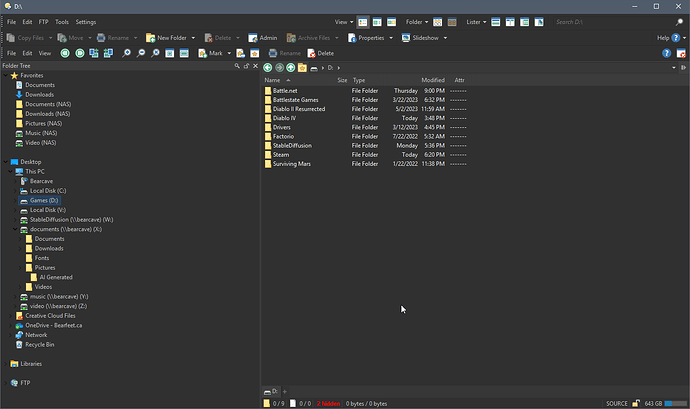
Task: Click the New Folder button
Action: click(x=166, y=38)
